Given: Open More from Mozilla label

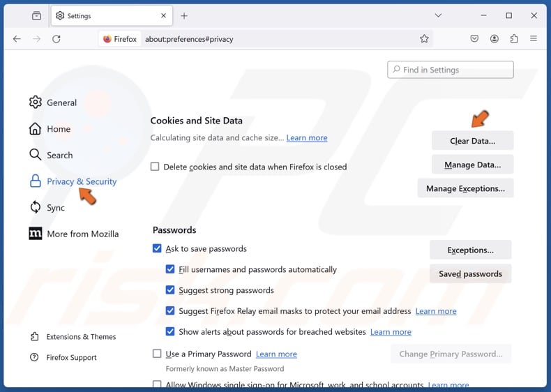Looking at the screenshot, I should 83,234.
